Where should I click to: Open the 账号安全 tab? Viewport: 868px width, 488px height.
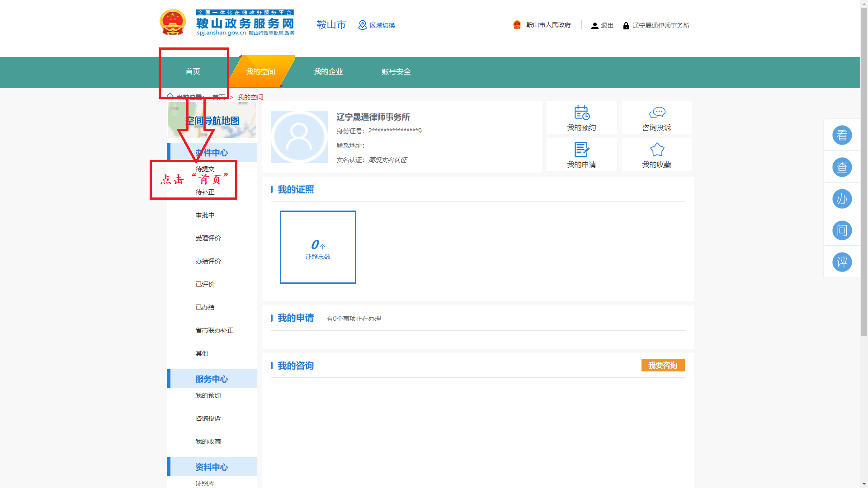click(396, 71)
